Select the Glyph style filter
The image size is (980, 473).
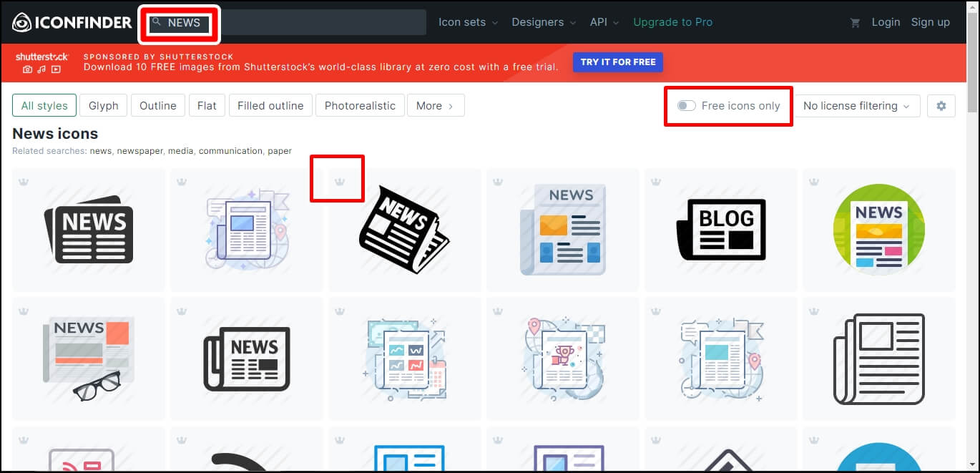pyautogui.click(x=104, y=106)
